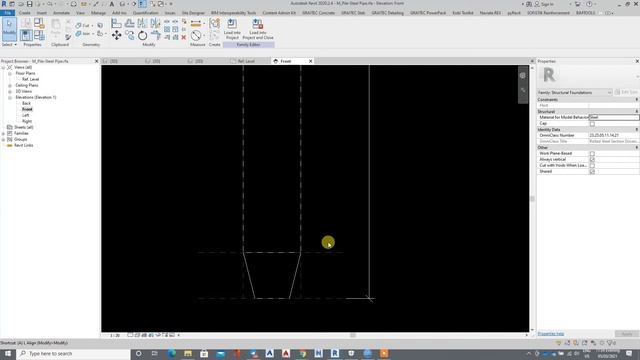Open the Revit app from the Windows taskbar

point(335,353)
